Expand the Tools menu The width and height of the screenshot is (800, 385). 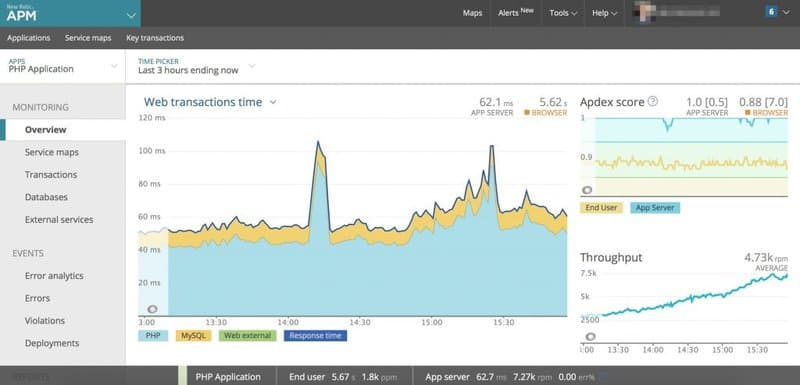563,13
